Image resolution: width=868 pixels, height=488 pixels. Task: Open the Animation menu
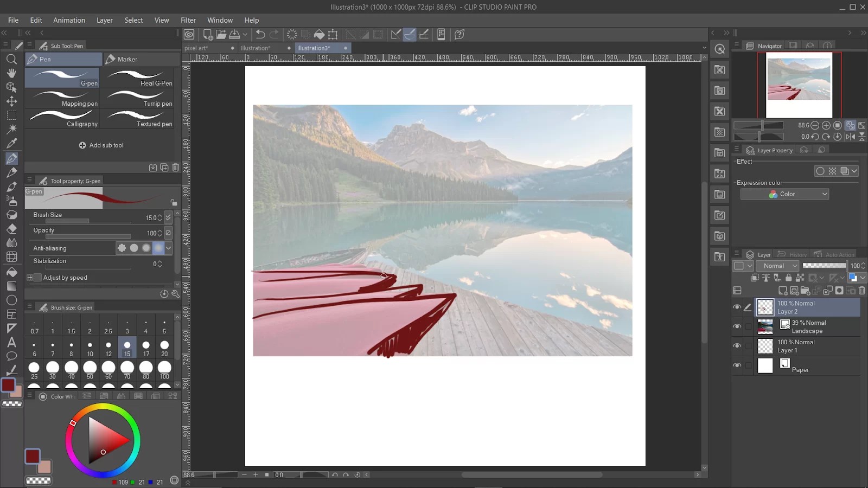coord(69,20)
